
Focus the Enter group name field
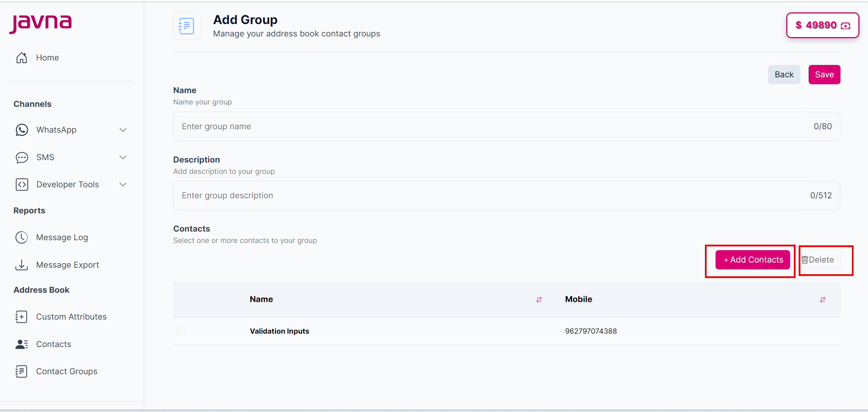[x=481, y=126]
